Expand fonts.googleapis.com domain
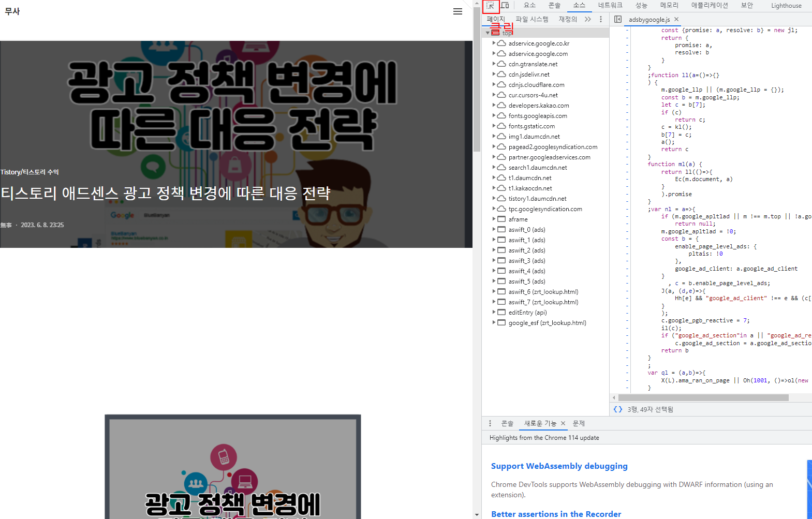Screen dimensions: 812x519 (494, 115)
